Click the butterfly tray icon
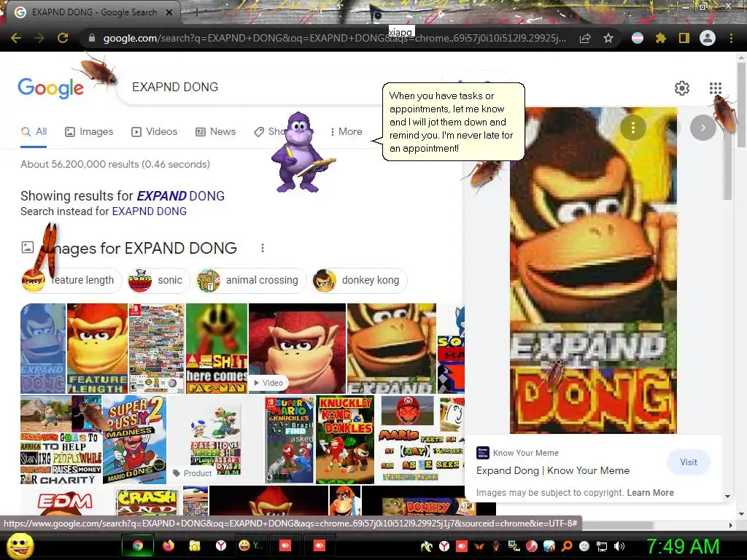Screen dimensions: 747x560 coord(479,546)
